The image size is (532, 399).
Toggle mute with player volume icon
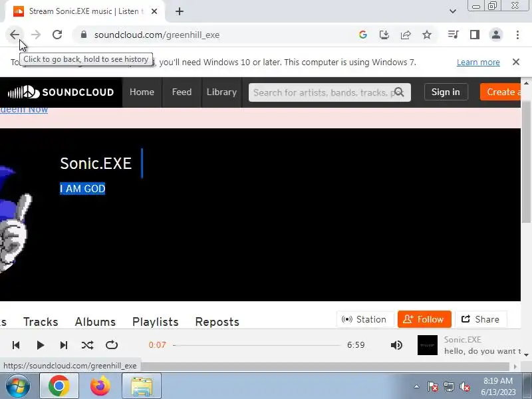pos(396,345)
